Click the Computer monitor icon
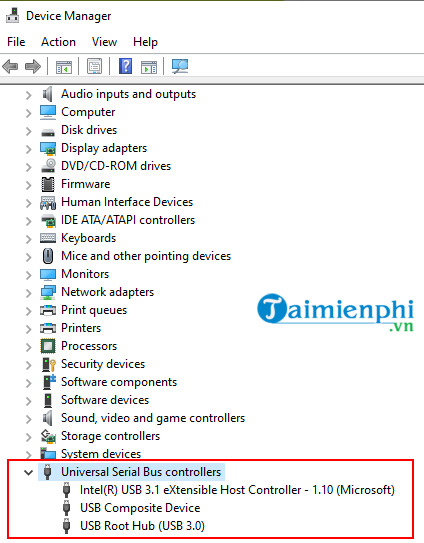Screen dimensions: 424x543 click(48, 112)
